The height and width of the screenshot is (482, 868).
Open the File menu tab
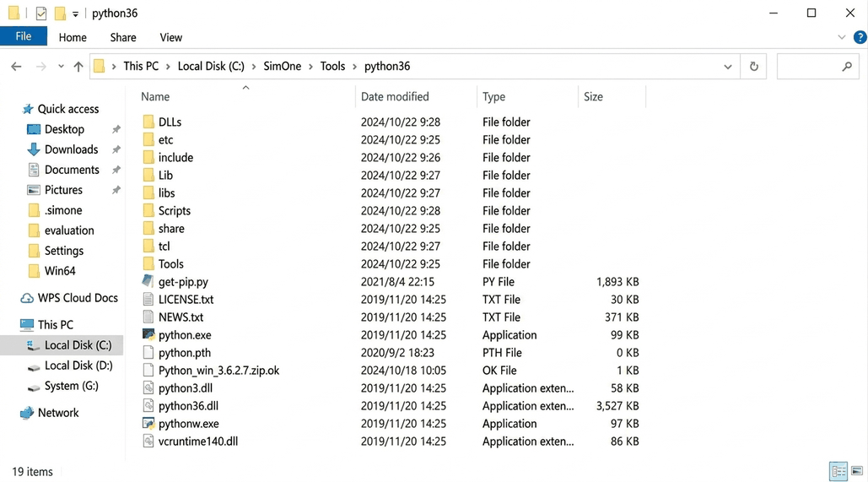tap(24, 36)
